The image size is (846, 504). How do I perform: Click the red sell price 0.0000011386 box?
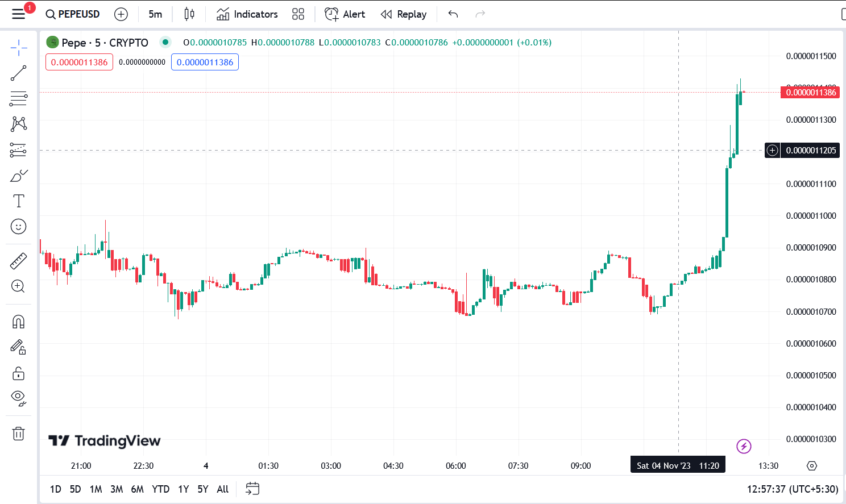tap(79, 62)
